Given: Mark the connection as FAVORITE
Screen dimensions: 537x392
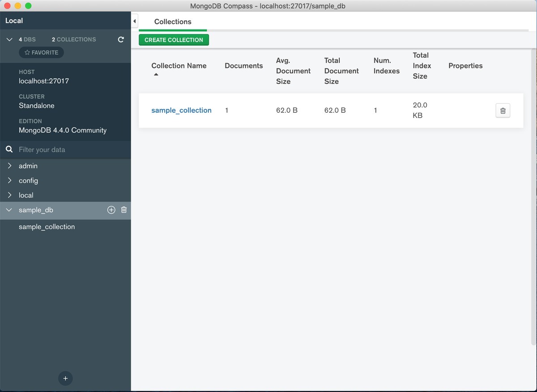Looking at the screenshot, I should point(41,52).
